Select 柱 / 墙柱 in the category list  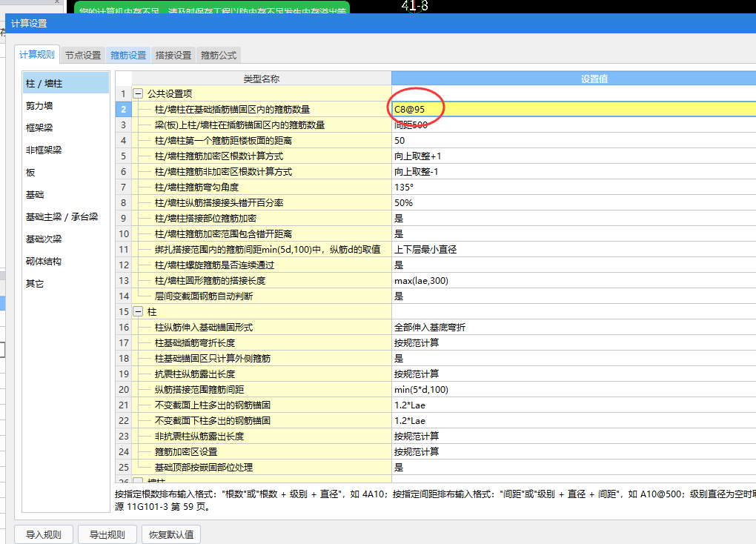click(x=66, y=84)
